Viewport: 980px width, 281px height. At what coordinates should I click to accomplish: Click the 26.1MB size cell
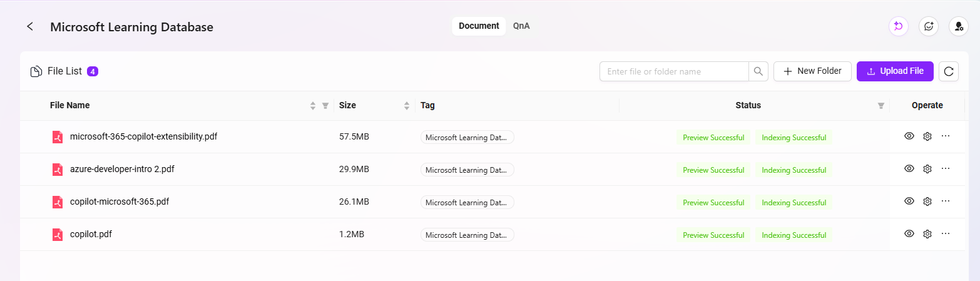(x=354, y=202)
